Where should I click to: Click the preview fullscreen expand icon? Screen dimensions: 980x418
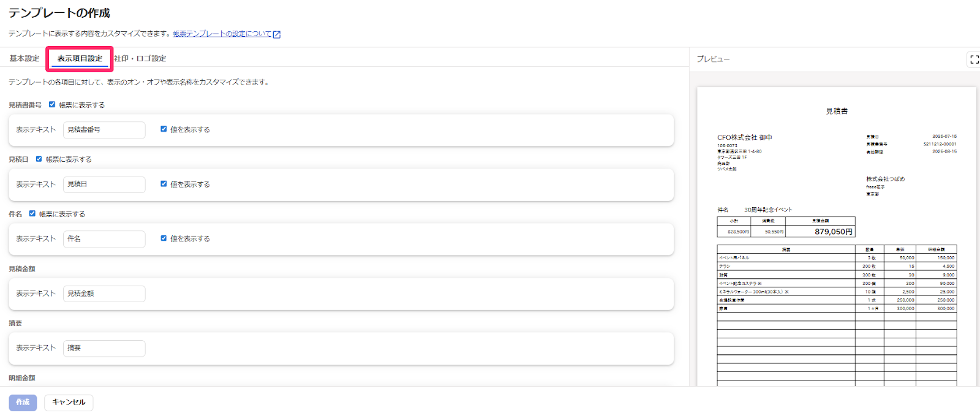point(974,59)
